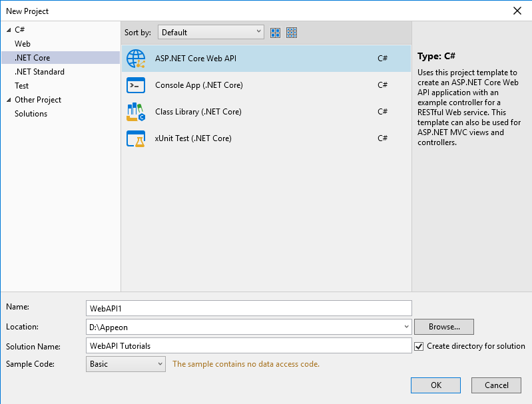Confirm with the OK button
This screenshot has height=404, width=532.
click(435, 385)
